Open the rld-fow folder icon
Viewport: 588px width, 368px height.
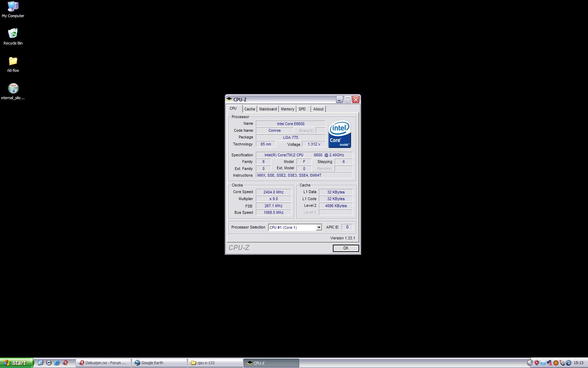(x=13, y=64)
